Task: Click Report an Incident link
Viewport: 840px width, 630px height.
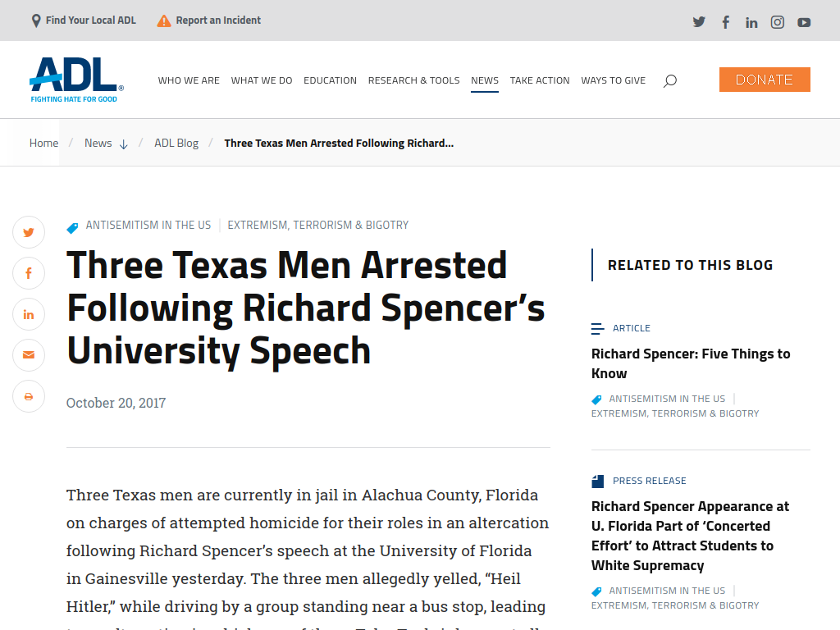Action: point(218,21)
